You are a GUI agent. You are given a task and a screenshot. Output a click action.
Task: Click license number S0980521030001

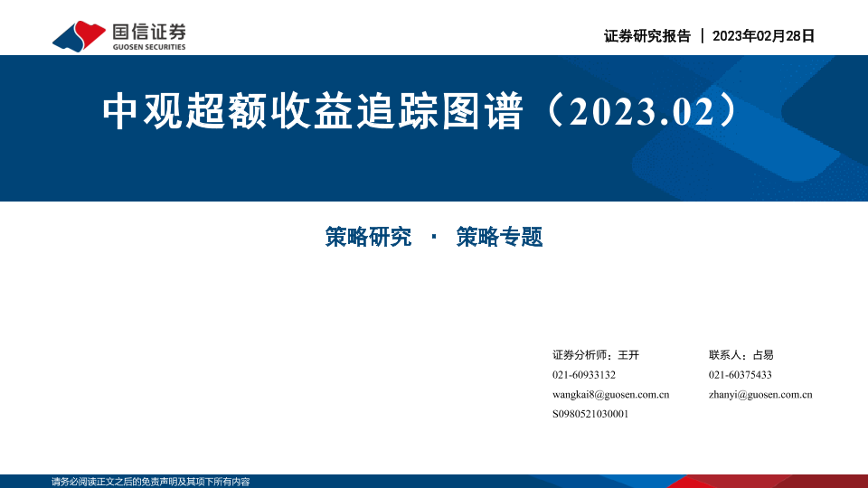tap(590, 414)
